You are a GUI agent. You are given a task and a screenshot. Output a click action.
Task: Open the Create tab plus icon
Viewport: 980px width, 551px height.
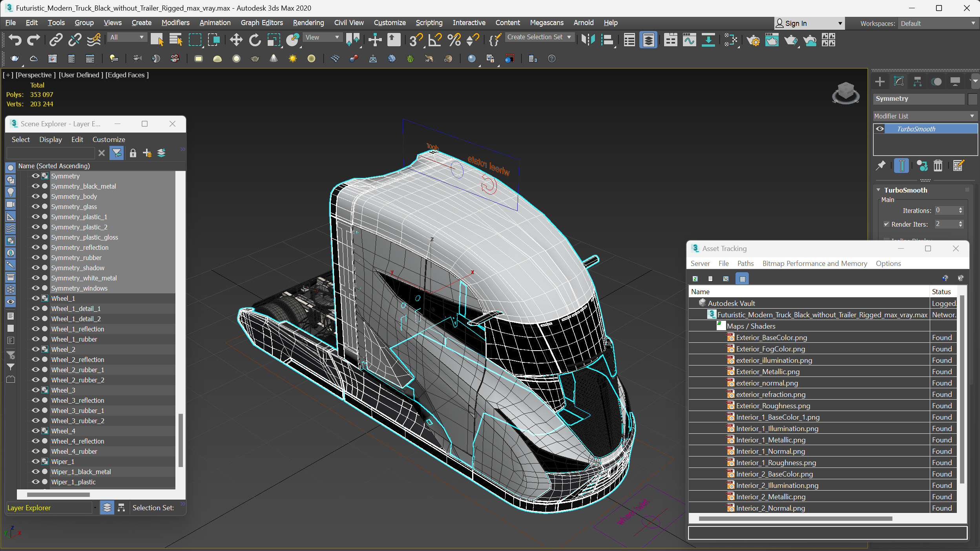[x=880, y=82]
